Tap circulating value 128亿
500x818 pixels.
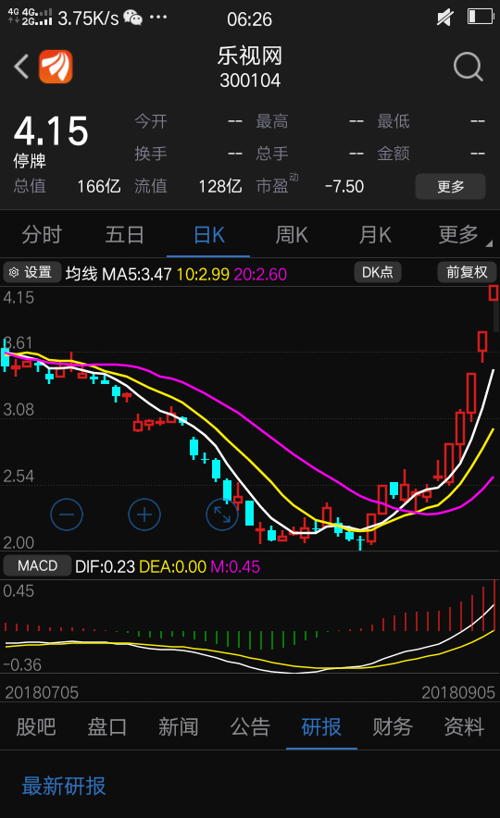220,186
